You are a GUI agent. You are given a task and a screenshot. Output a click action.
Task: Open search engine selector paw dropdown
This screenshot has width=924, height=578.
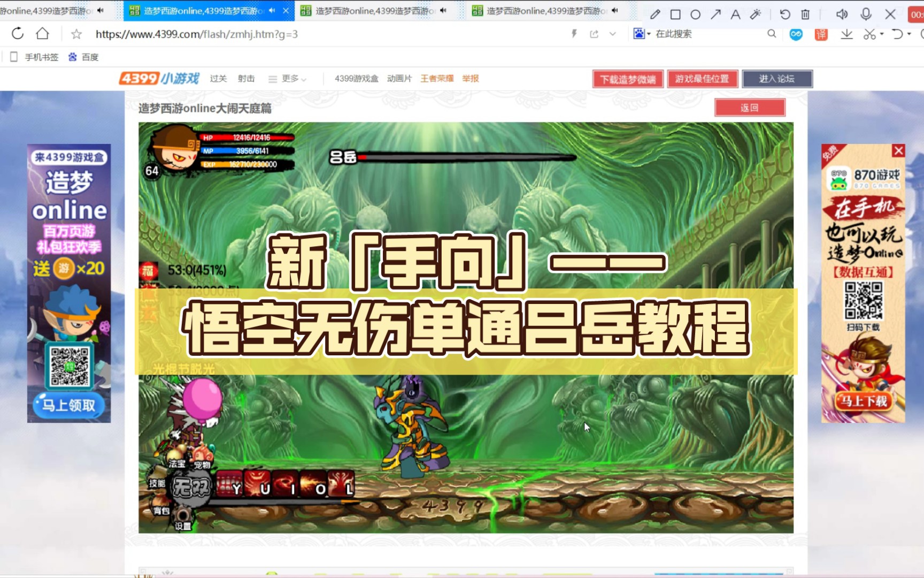coord(642,34)
